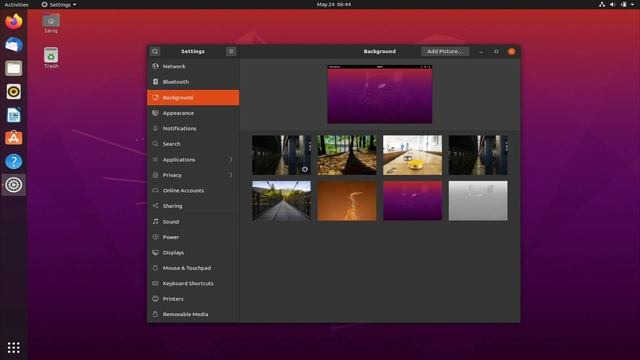Click the Add Picture button
Screen dimensions: 640x360
point(445,51)
